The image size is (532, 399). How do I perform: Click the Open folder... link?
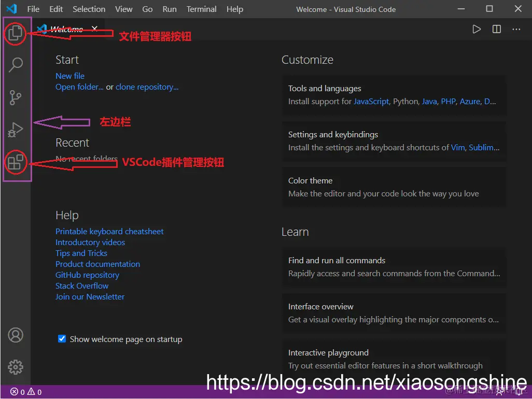coord(79,87)
